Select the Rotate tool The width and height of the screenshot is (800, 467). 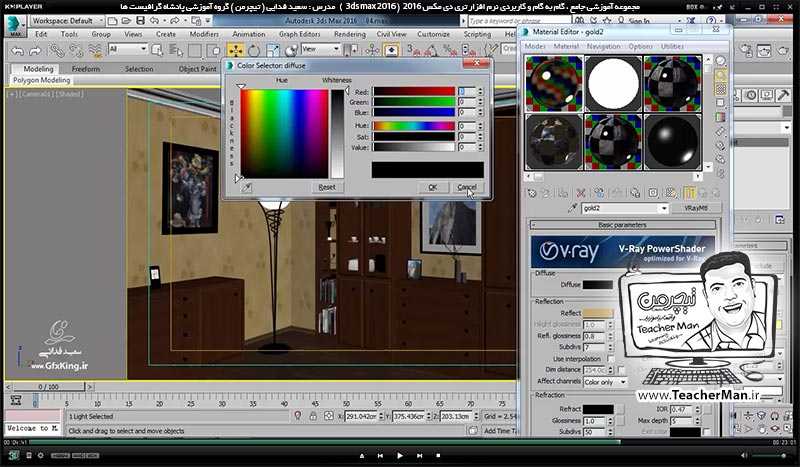click(254, 51)
